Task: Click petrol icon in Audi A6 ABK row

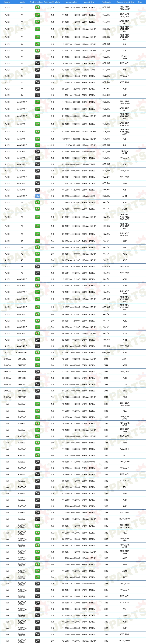Action: pyautogui.click(x=38, y=248)
